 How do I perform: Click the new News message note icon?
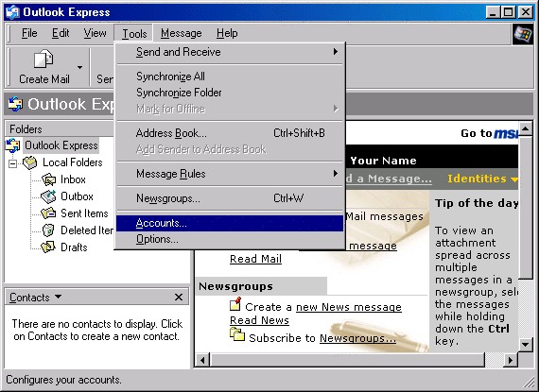coord(235,304)
